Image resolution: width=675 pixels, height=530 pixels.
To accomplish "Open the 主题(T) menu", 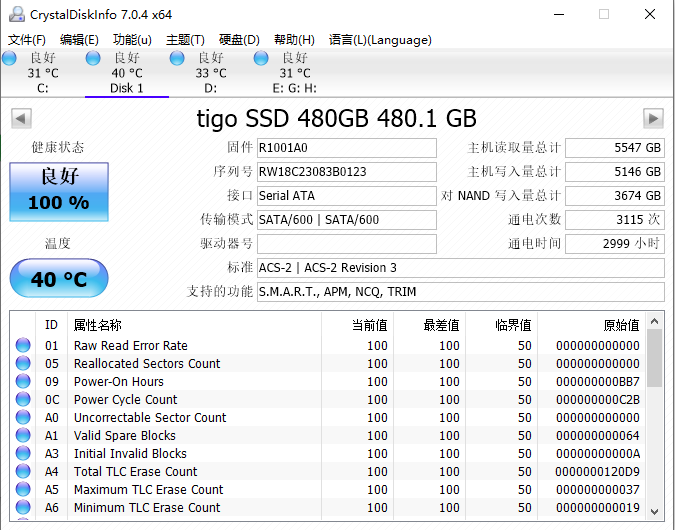I will (x=185, y=40).
